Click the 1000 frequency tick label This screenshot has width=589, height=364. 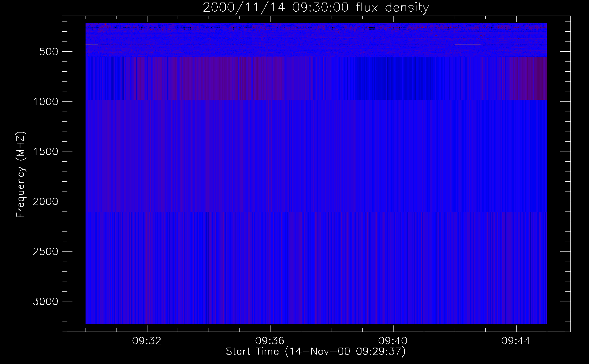click(x=46, y=102)
